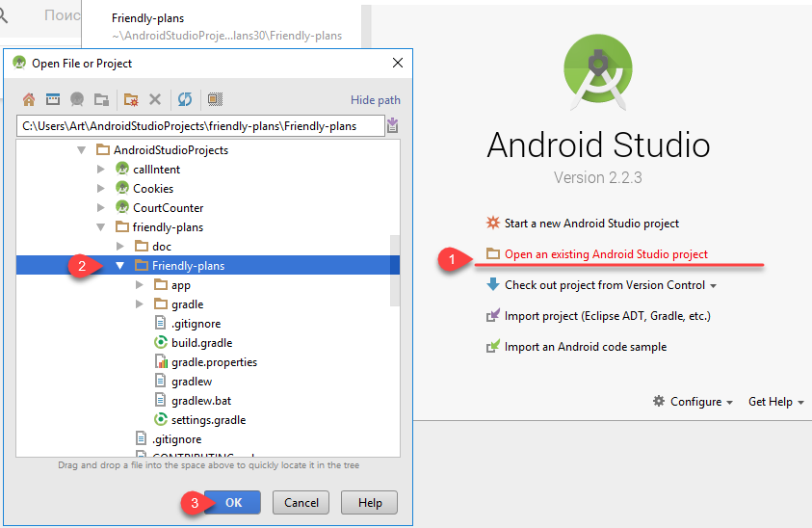This screenshot has height=528, width=812.
Task: Expand the callIntent project node
Action: (101, 169)
